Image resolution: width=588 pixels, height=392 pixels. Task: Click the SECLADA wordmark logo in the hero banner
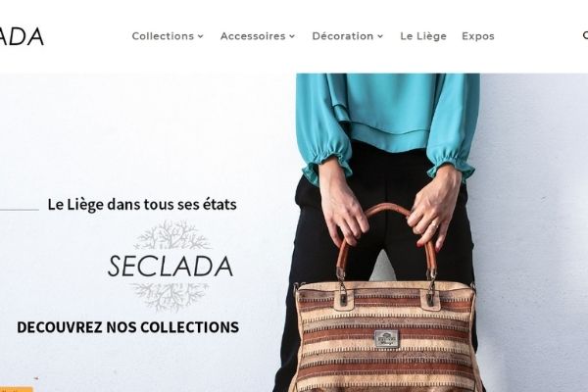(171, 266)
